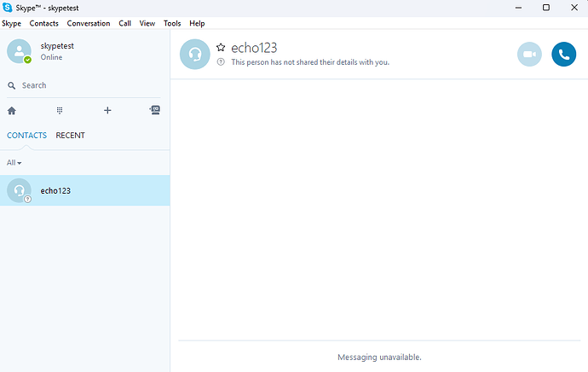Add echo123 to favorites with the star
Screen dimensions: 588x372
221,47
